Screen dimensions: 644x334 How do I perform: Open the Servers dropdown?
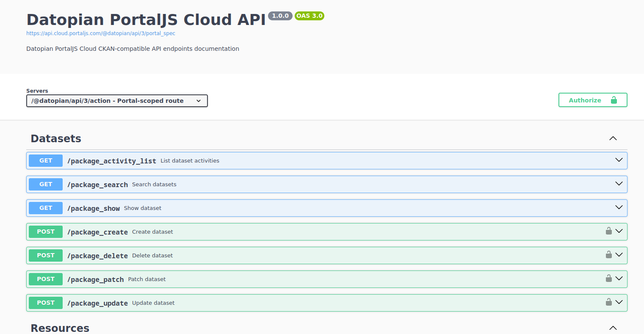[117, 101]
